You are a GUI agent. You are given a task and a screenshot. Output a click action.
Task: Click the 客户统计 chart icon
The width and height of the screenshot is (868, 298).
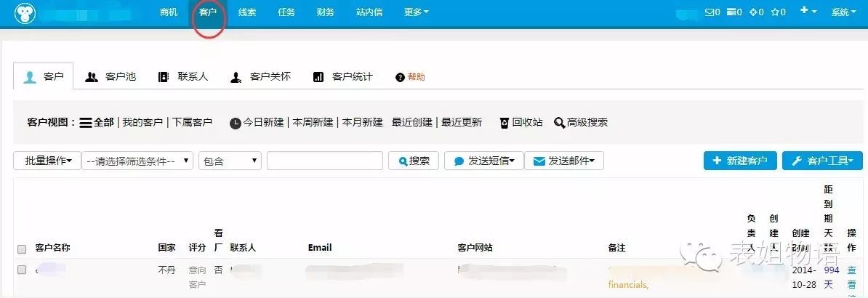tap(318, 77)
